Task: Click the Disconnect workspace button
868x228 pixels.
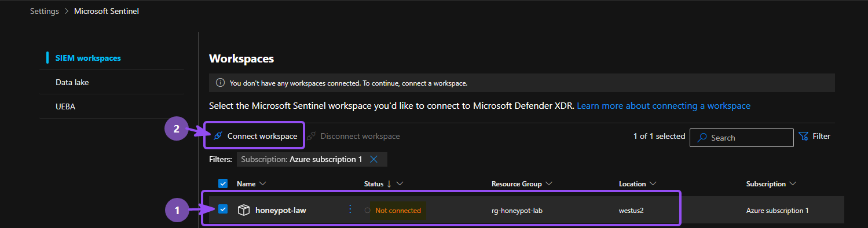Action: [353, 136]
